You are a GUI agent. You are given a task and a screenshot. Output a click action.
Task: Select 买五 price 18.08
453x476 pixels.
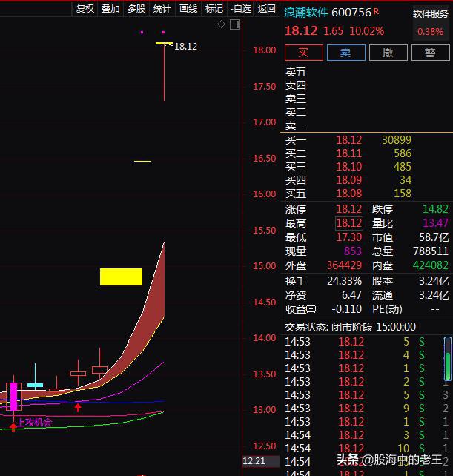349,194
